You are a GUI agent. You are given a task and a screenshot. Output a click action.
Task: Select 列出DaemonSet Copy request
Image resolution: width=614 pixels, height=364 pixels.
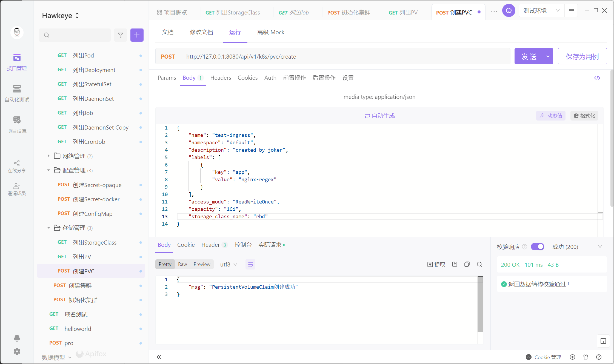pos(91,127)
